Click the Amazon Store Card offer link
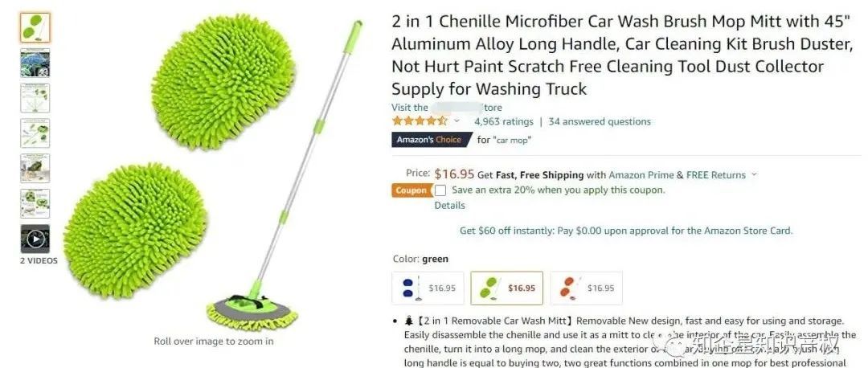Image resolution: width=868 pixels, height=368 pixels. point(626,231)
